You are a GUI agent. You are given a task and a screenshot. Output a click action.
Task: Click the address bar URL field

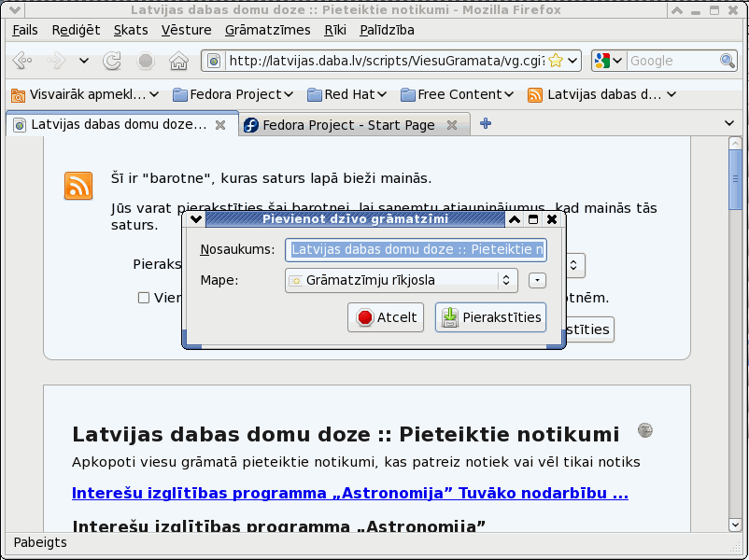pyautogui.click(x=386, y=61)
